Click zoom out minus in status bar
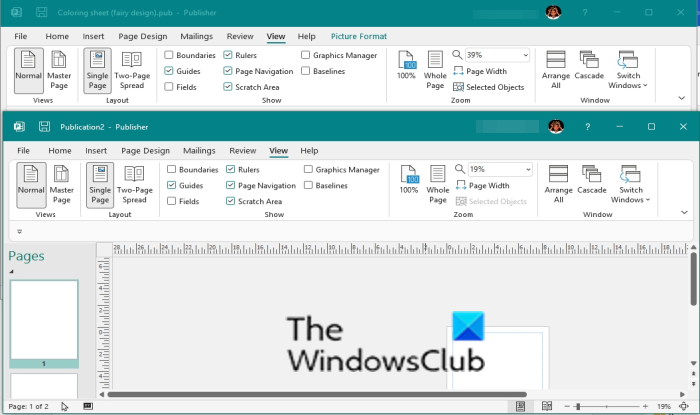 pos(567,407)
